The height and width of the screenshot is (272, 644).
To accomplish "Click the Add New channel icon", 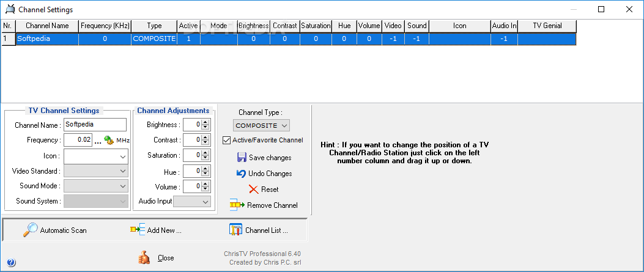I will [138, 230].
